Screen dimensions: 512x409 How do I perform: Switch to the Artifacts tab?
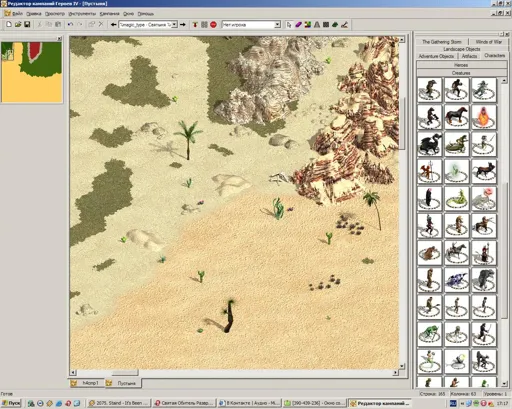coord(469,56)
